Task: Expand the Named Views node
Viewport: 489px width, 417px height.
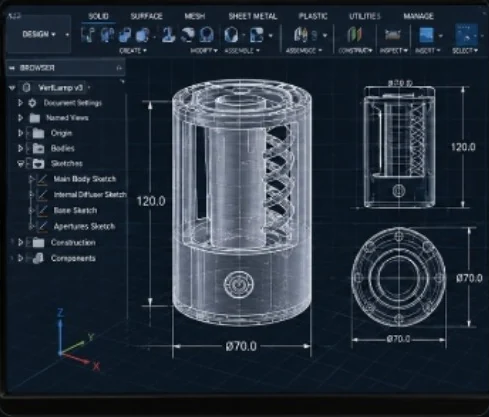Action: [20, 118]
